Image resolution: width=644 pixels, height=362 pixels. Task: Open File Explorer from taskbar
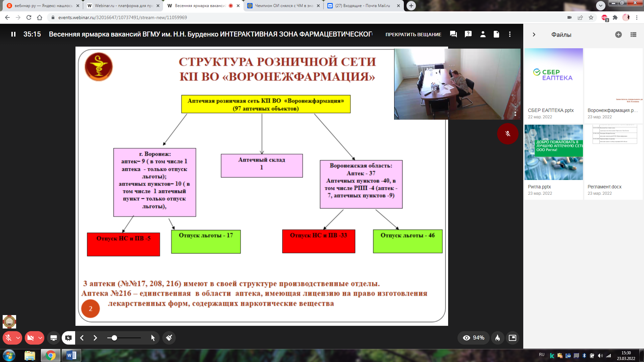coord(30,355)
